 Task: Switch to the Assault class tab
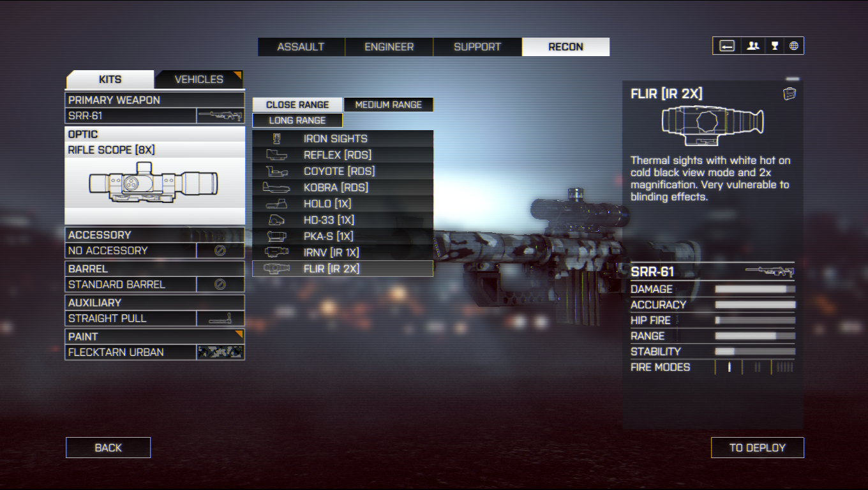pos(301,47)
